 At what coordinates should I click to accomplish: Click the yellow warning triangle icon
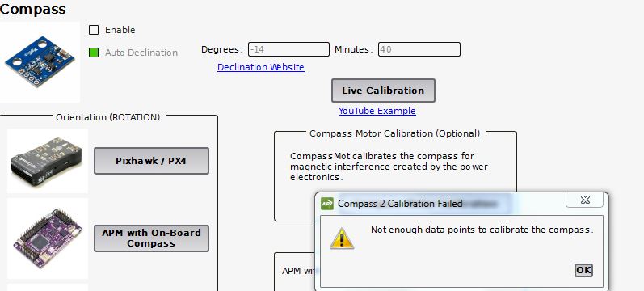click(342, 238)
